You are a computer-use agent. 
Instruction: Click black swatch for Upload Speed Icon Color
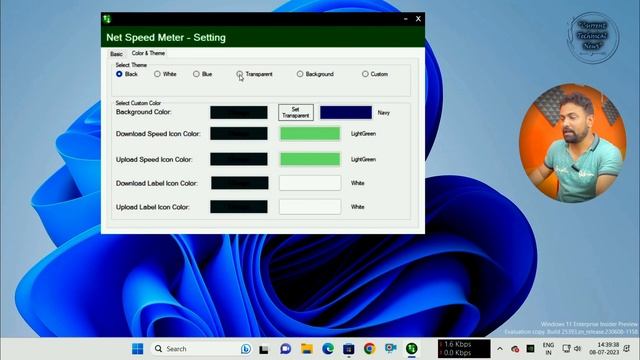tap(239, 159)
